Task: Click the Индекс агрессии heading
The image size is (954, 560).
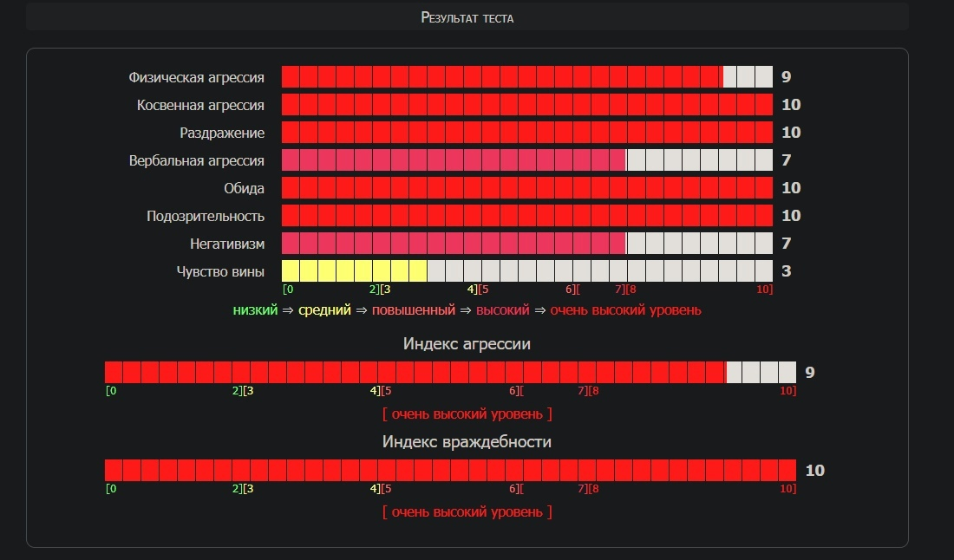Action: (467, 344)
